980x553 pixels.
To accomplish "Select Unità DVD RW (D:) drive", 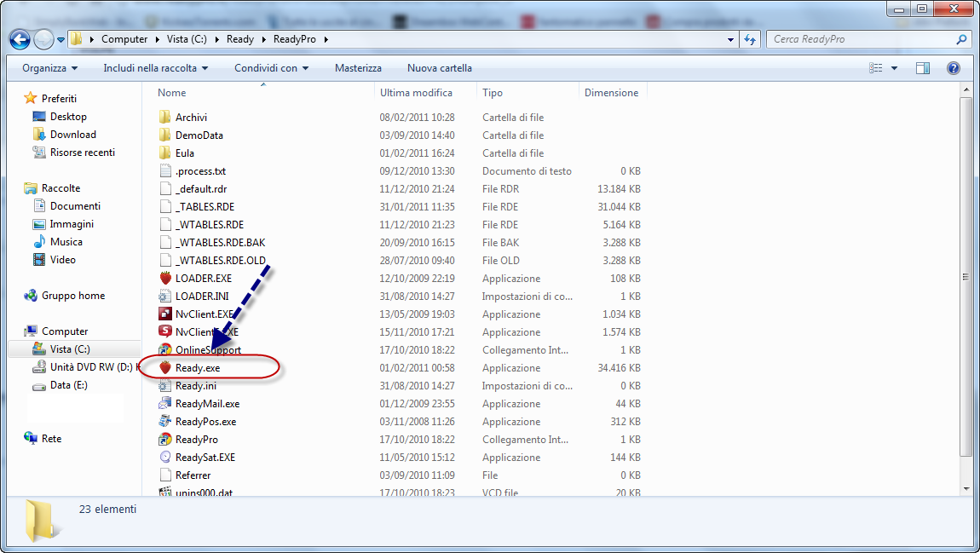I will (x=95, y=367).
